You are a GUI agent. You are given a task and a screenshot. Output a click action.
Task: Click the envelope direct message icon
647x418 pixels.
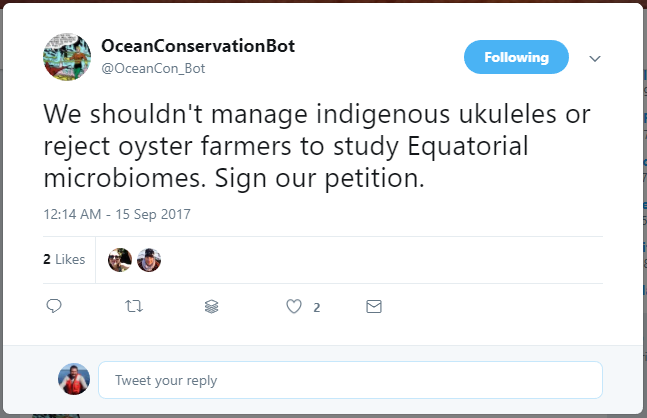click(374, 307)
